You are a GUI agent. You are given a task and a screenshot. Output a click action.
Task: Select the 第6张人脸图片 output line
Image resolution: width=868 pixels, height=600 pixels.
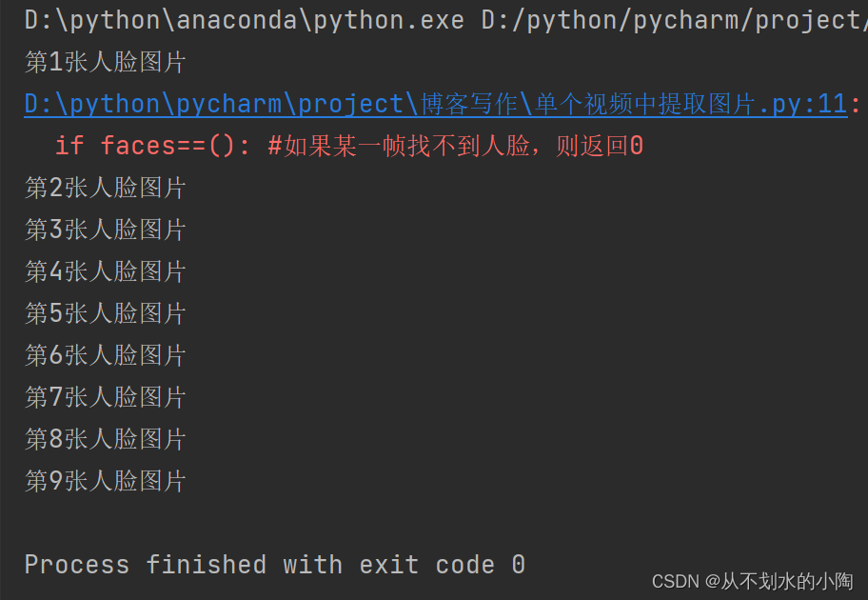[x=105, y=355]
